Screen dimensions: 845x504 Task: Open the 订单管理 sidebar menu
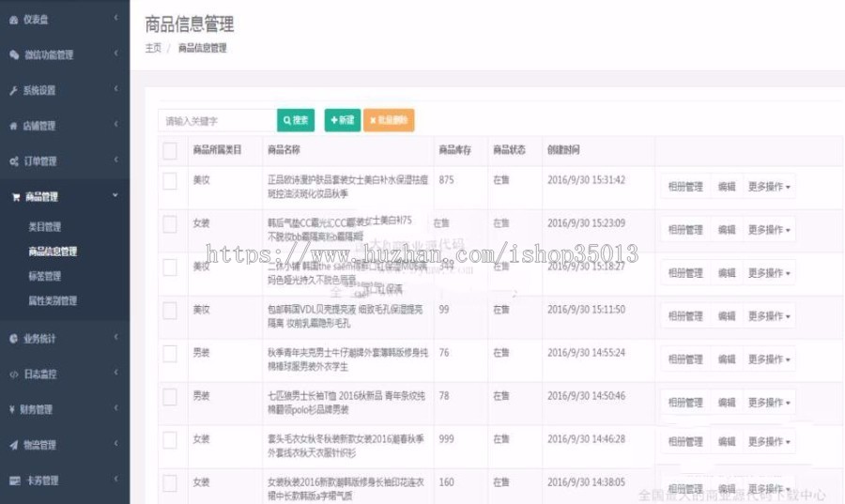tap(65, 161)
